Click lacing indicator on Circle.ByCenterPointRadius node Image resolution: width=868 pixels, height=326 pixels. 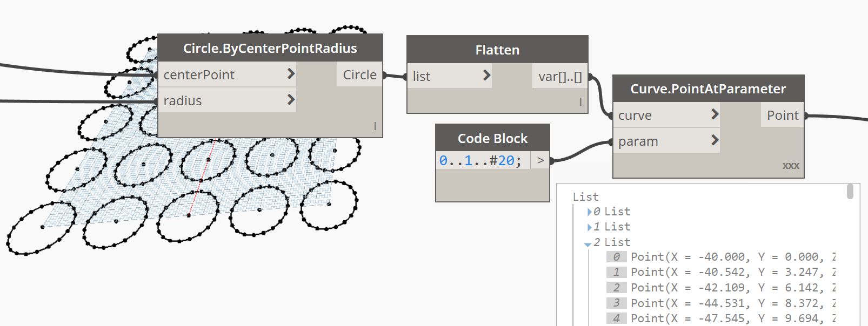pos(375,126)
